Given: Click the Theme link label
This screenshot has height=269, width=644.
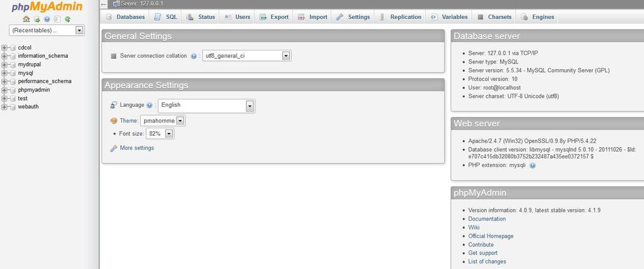Looking at the screenshot, I should (129, 121).
